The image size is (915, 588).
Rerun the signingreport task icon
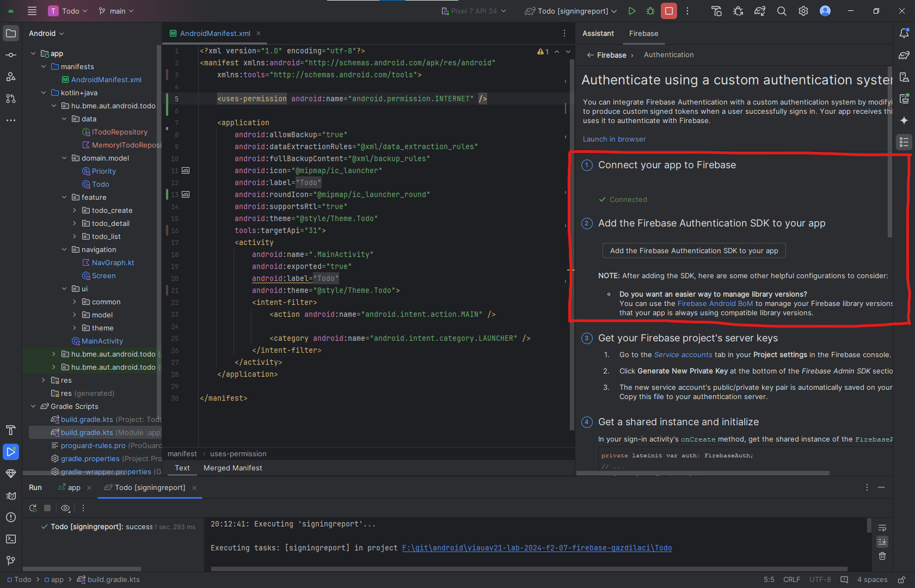coord(33,508)
